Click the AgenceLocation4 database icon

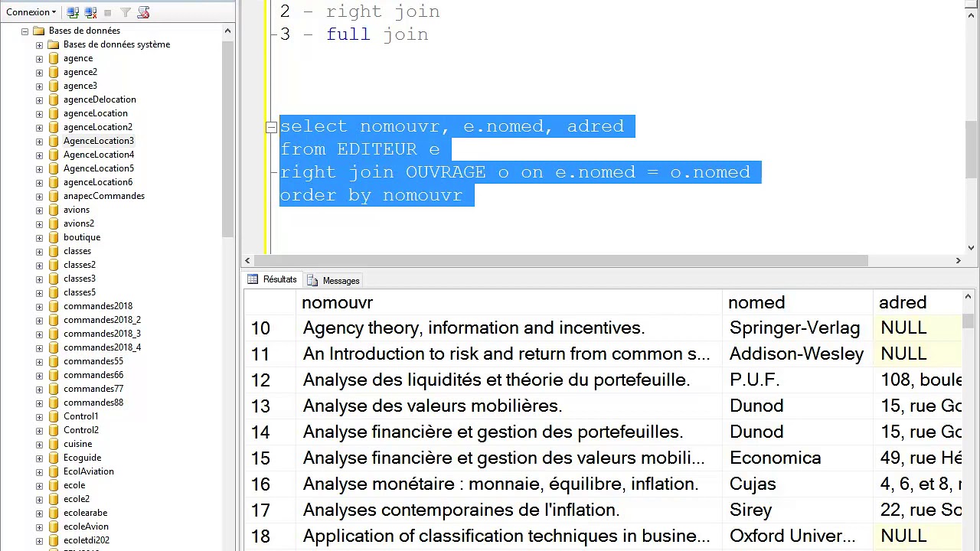pos(53,155)
